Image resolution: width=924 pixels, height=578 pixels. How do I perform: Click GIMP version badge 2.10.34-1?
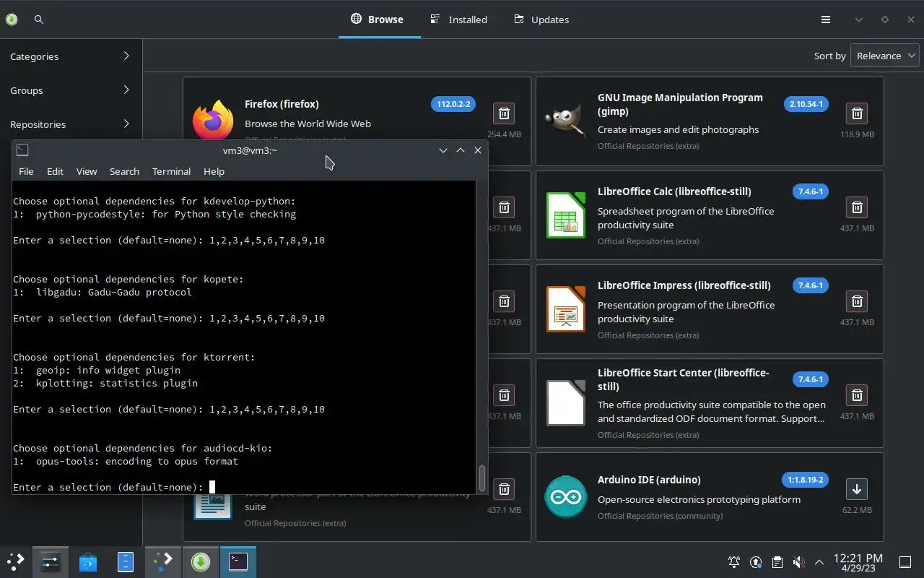click(x=806, y=104)
